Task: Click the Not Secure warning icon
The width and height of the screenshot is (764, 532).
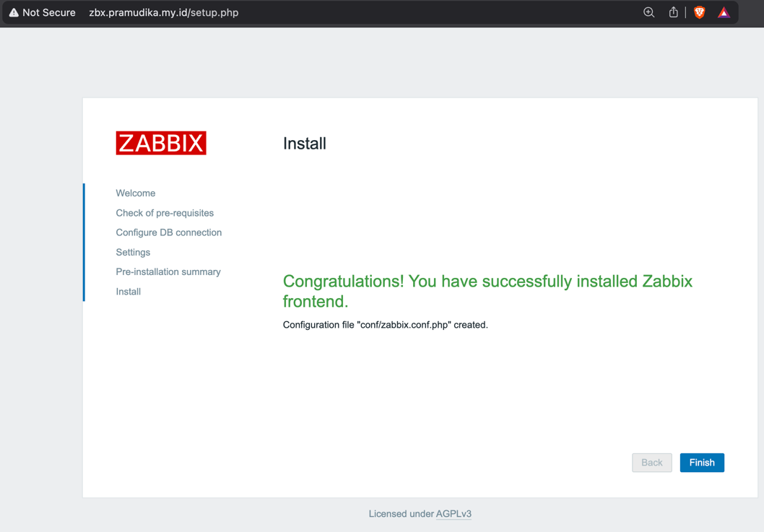Action: [14, 13]
